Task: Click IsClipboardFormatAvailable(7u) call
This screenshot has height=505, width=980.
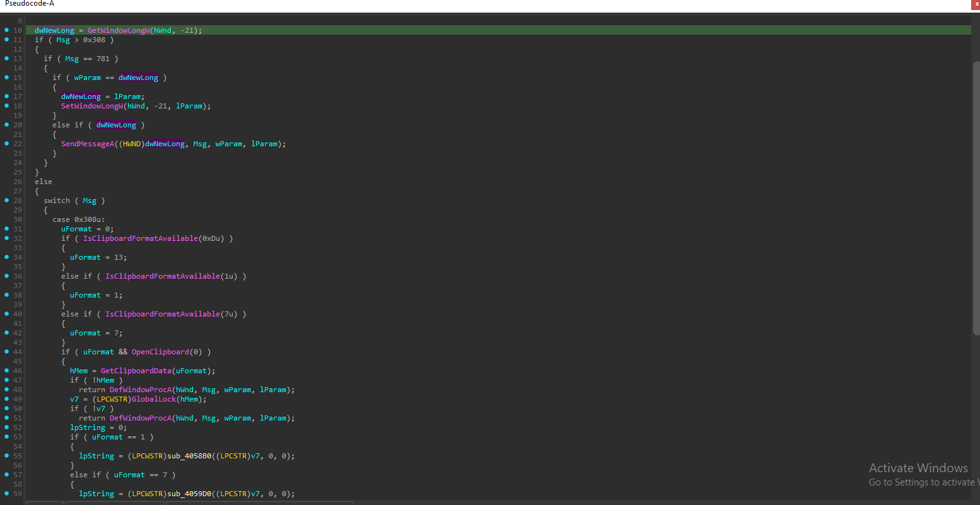Action: pyautogui.click(x=172, y=314)
